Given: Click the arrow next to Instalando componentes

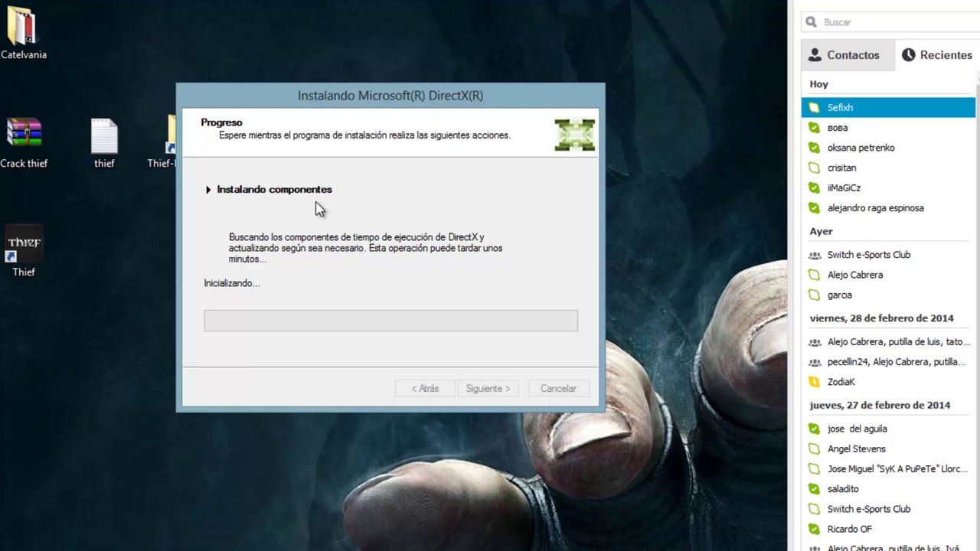Looking at the screenshot, I should (208, 190).
